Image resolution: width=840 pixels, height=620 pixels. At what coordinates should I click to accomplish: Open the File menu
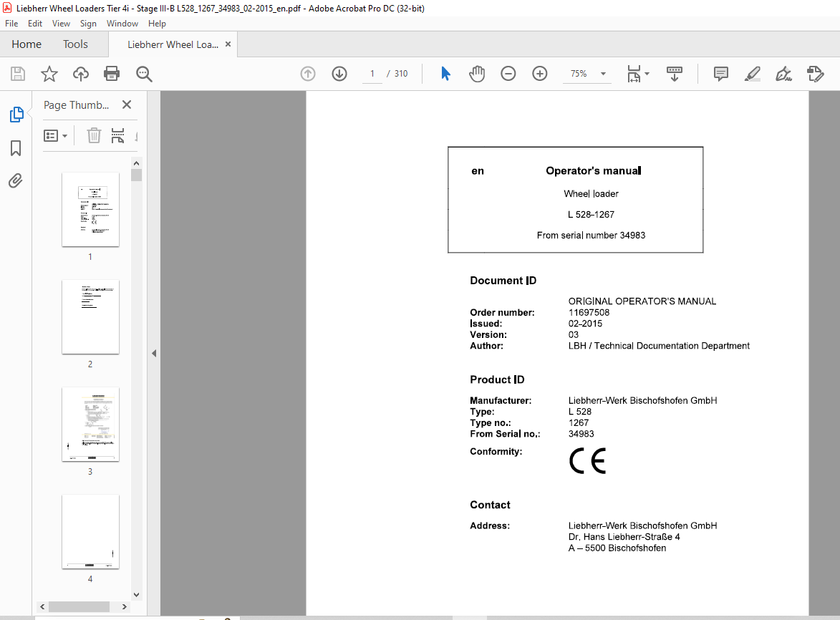coord(11,24)
